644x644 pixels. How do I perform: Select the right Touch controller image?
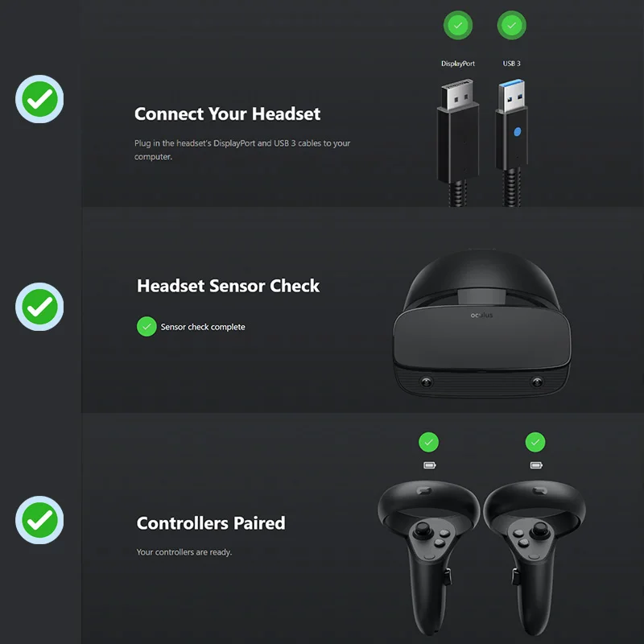click(535, 558)
